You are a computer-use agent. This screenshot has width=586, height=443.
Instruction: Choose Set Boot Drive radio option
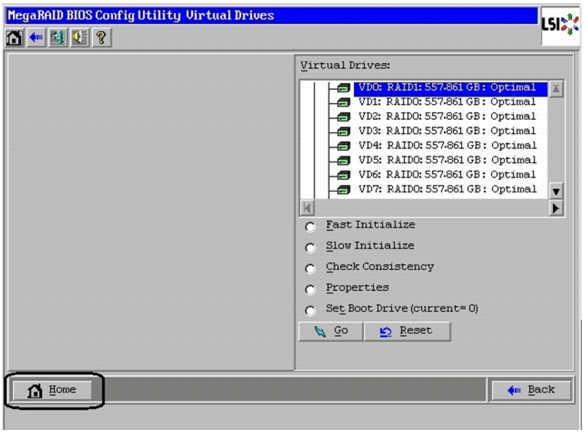point(310,311)
